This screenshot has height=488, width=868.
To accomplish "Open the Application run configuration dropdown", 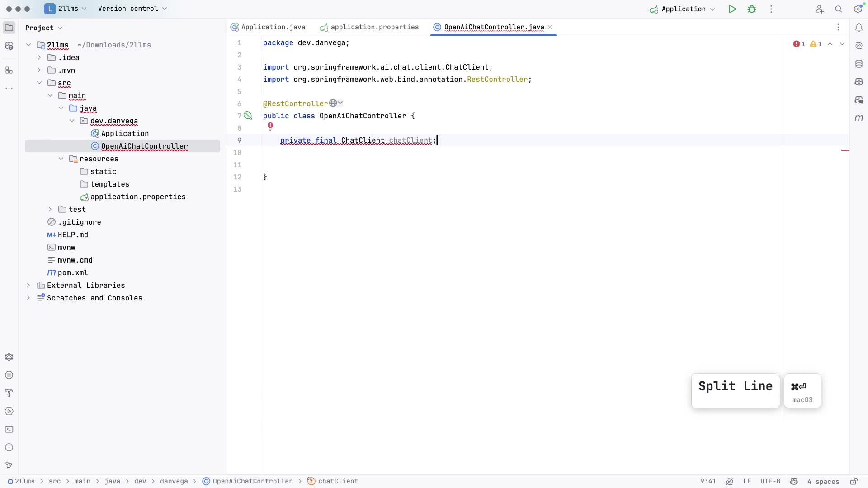I will pos(683,9).
